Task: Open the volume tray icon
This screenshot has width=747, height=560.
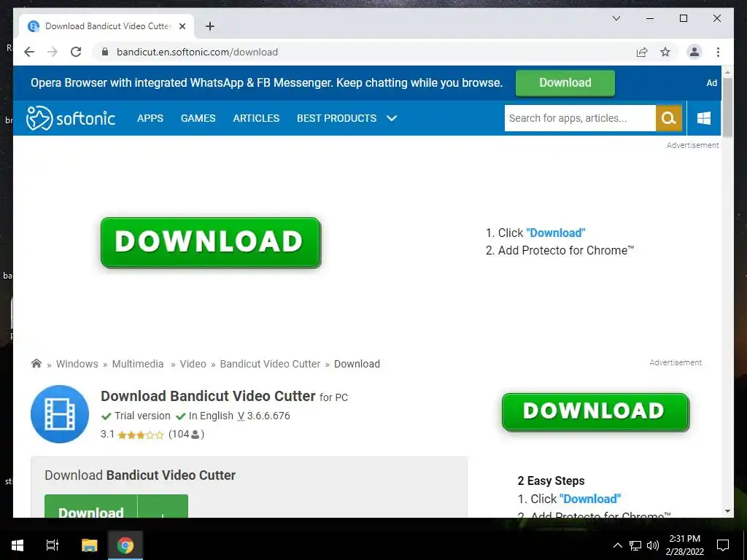Action: [653, 545]
